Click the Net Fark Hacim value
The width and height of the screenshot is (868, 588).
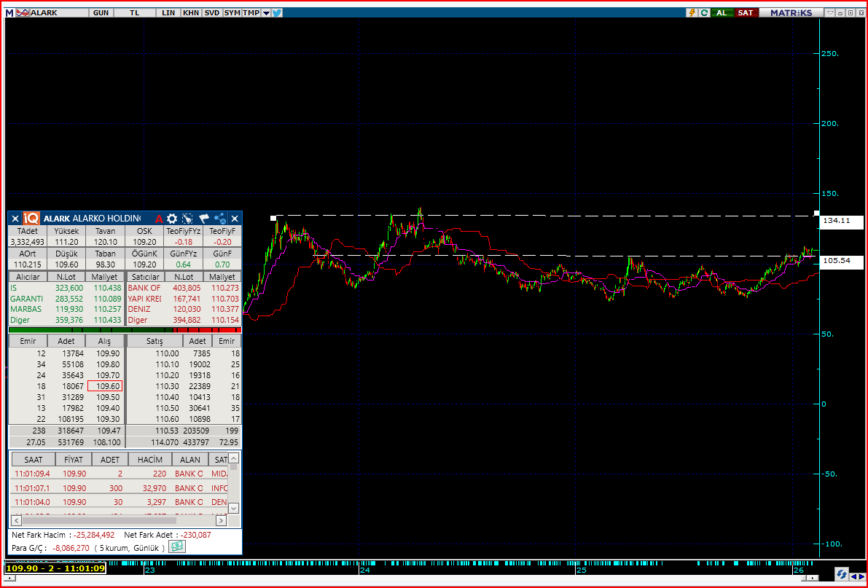pos(94,535)
